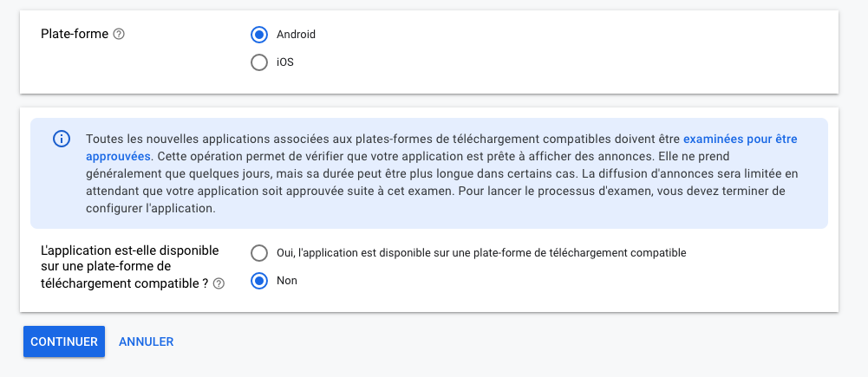868x377 pixels.
Task: Click the sentence mentioning configurer l'application
Action: click(x=435, y=200)
